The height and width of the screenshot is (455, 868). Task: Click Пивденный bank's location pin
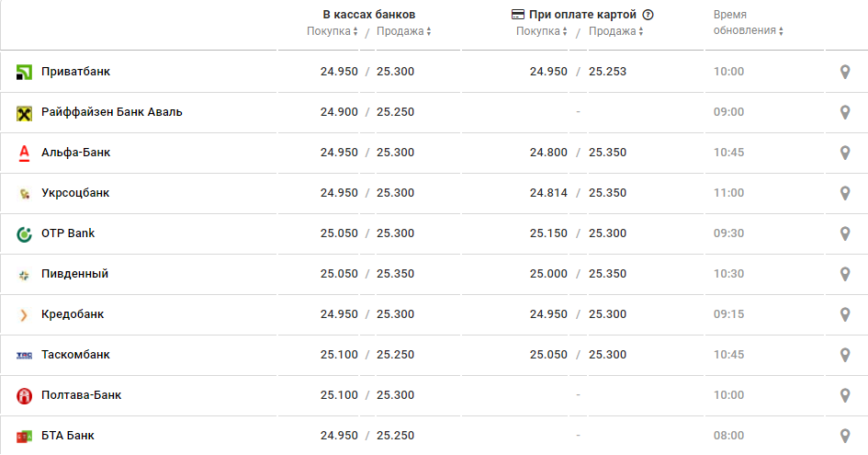point(845,274)
